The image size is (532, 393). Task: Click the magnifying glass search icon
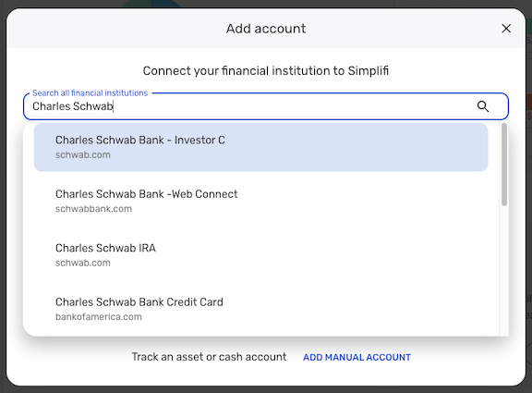tap(483, 106)
